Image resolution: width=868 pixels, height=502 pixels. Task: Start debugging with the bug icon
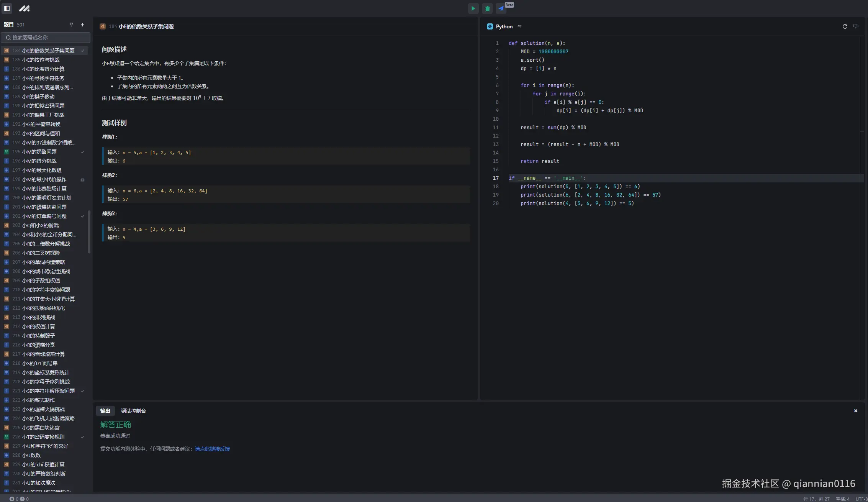[x=487, y=8]
